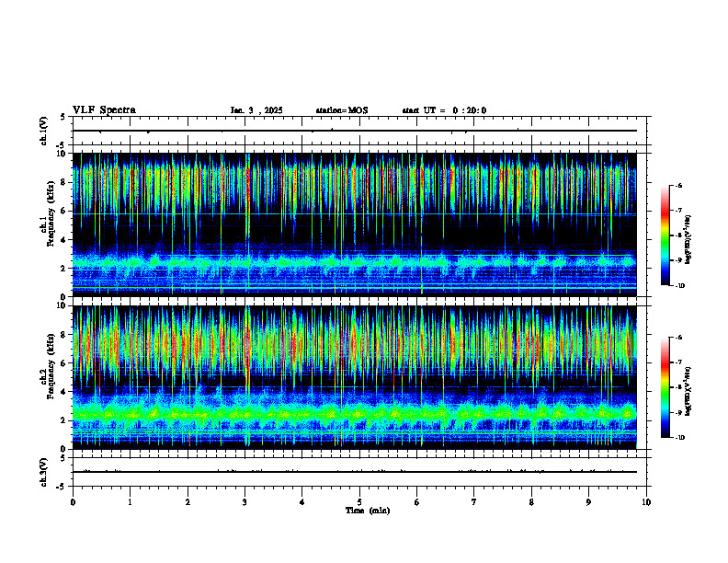Select the "start UT = 0:20:0" label

444,110
